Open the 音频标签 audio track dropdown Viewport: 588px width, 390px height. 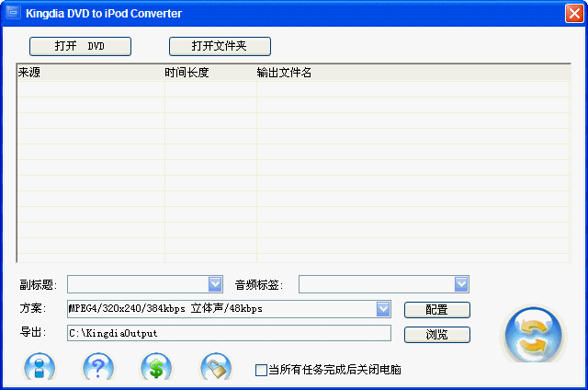(x=461, y=284)
